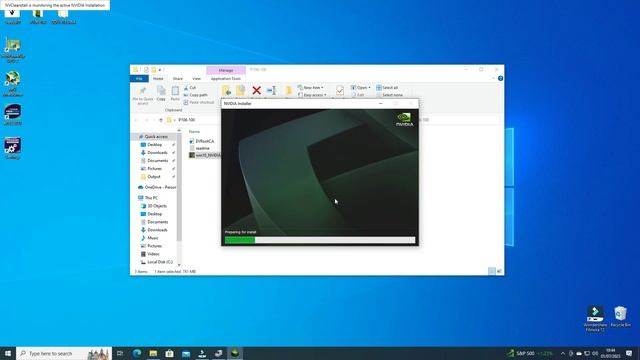The height and width of the screenshot is (360, 640).
Task: Open pinned Pictures under Quick access
Action: tap(154, 169)
